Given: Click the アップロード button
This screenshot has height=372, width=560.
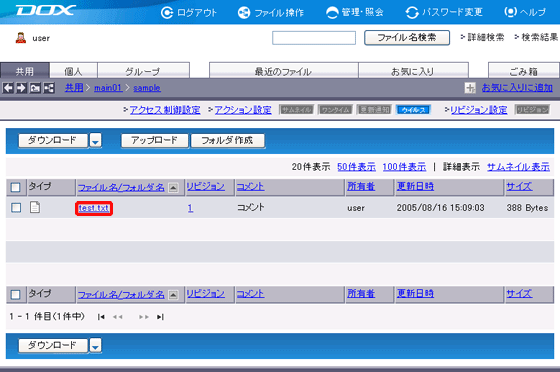Looking at the screenshot, I should coord(154,140).
